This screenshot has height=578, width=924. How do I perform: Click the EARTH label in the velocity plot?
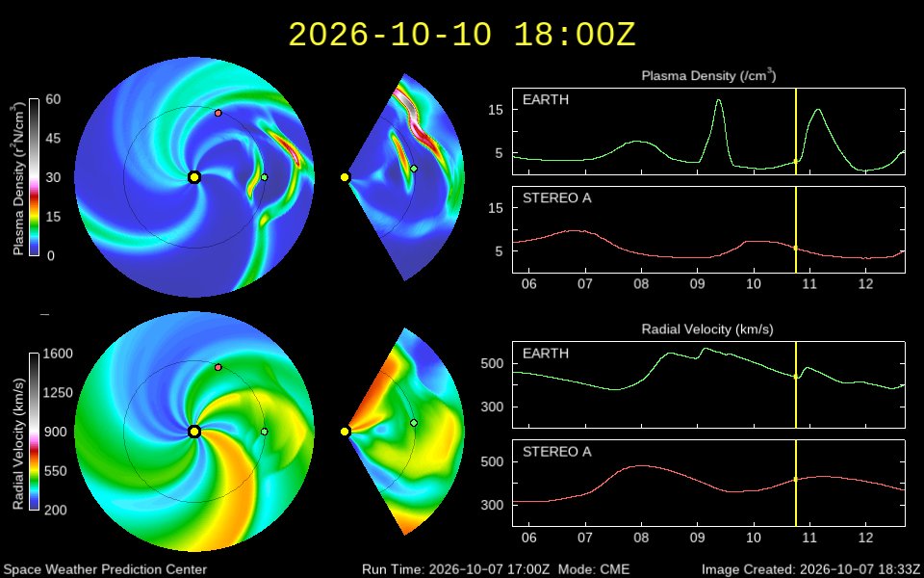pos(546,354)
